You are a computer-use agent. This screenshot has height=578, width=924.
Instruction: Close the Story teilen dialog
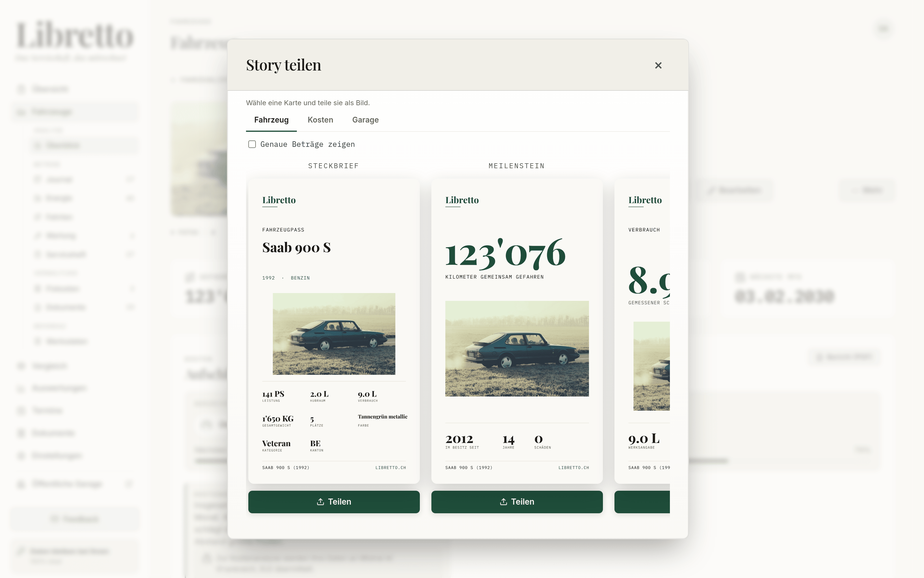click(658, 65)
